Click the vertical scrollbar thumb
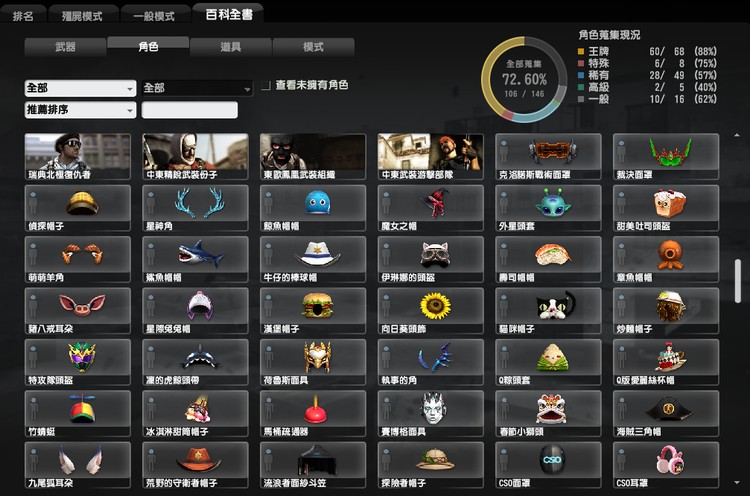Screen dimensions: 750x496 pyautogui.click(x=738, y=281)
